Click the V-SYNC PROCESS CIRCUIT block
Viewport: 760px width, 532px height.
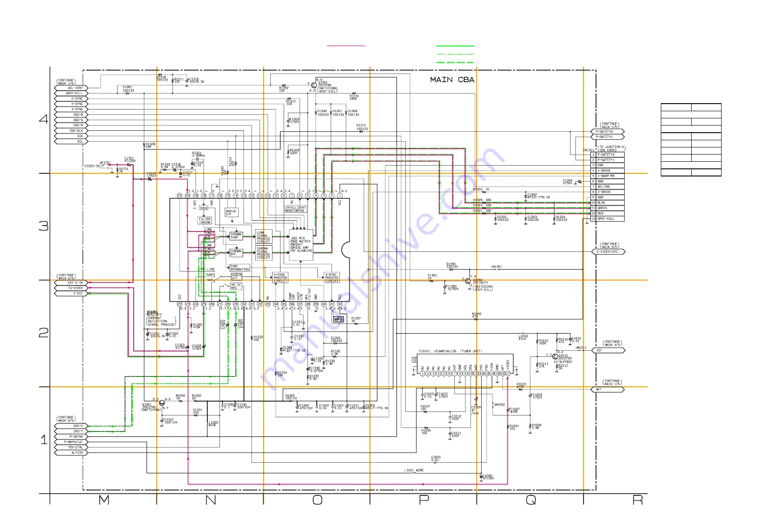pos(280,278)
